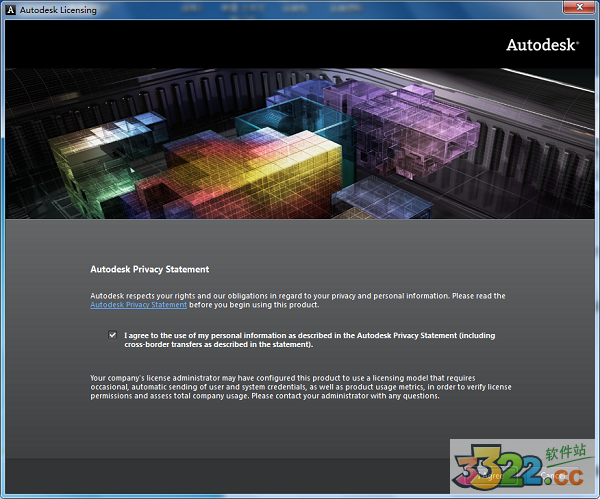Click the 'Autodesk Privacy Statement' heading
Image resolution: width=600 pixels, height=499 pixels.
[150, 269]
